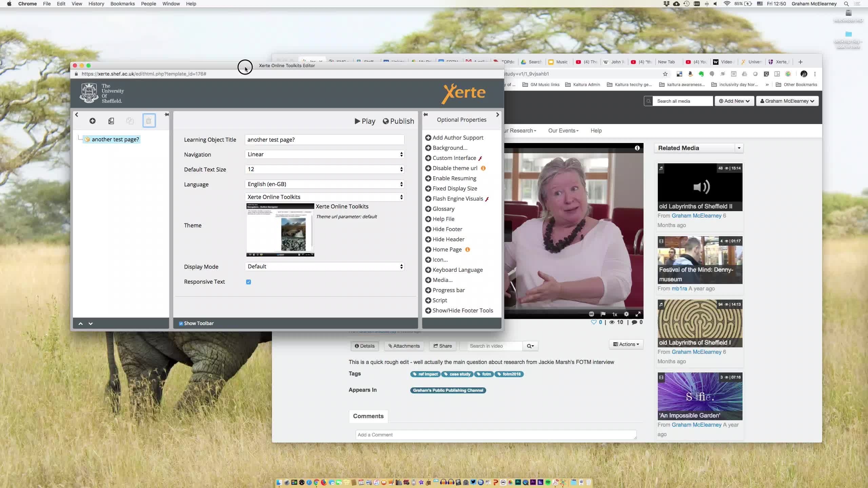868x488 pixels.
Task: Open Other Bookmarks folder in Chrome
Action: (x=796, y=85)
